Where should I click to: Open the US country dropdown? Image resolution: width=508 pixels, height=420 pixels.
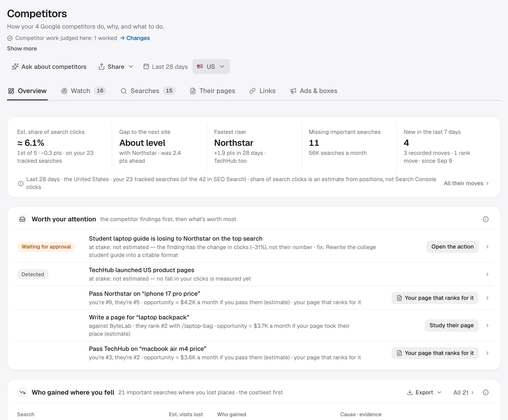coord(211,66)
